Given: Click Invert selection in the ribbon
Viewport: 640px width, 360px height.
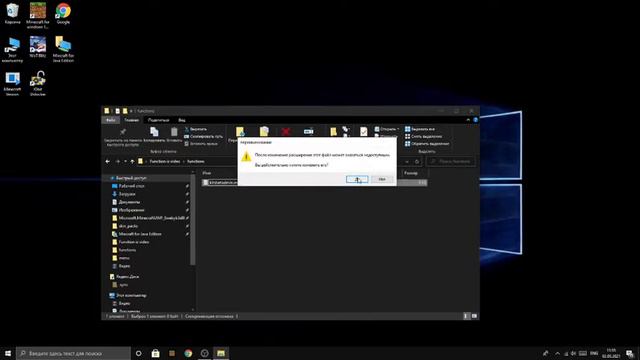Looking at the screenshot, I should [x=427, y=144].
